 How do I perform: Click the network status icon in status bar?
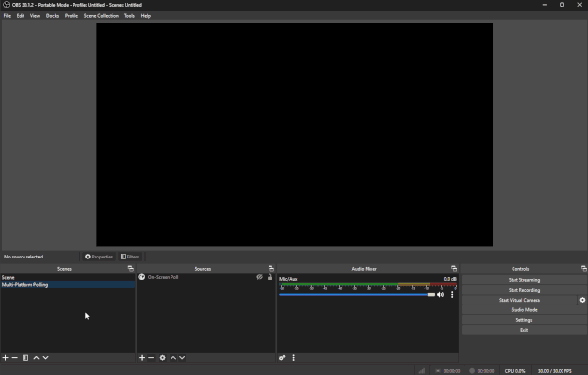(x=422, y=371)
